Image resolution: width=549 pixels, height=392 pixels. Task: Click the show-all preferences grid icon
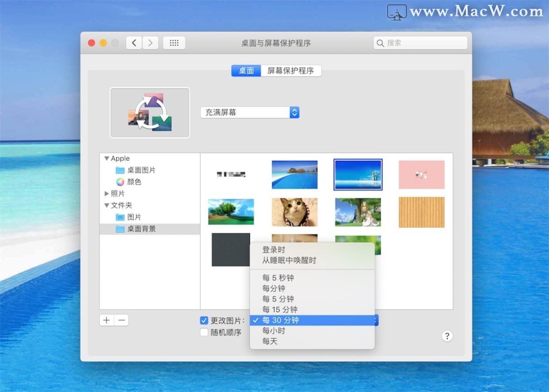pyautogui.click(x=174, y=43)
